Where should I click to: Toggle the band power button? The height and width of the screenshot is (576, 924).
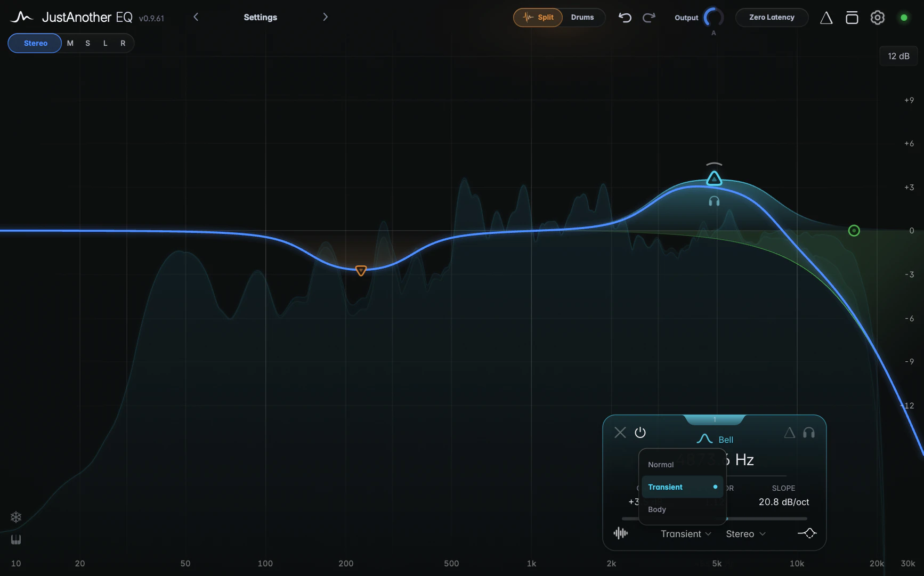click(x=640, y=433)
